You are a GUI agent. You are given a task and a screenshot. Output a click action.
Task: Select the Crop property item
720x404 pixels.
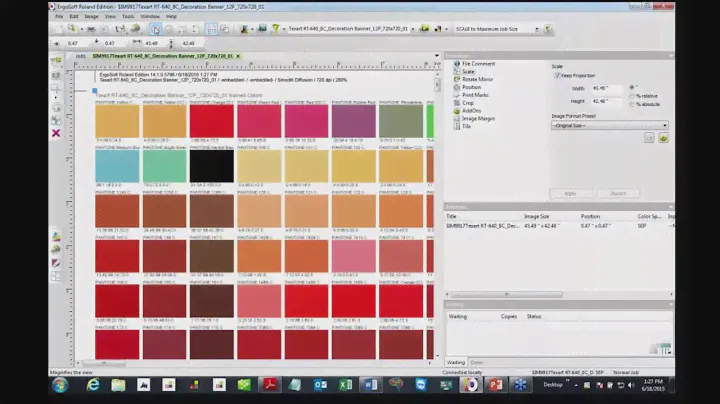tap(468, 103)
